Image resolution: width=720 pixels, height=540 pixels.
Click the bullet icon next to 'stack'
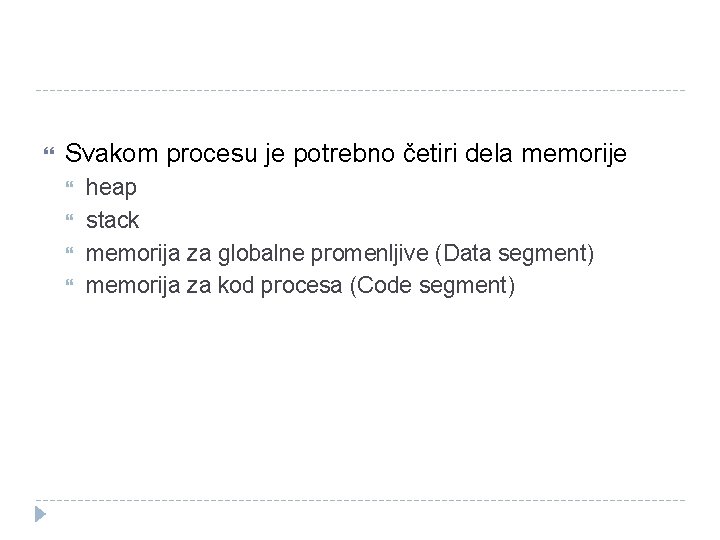pyautogui.click(x=70, y=220)
